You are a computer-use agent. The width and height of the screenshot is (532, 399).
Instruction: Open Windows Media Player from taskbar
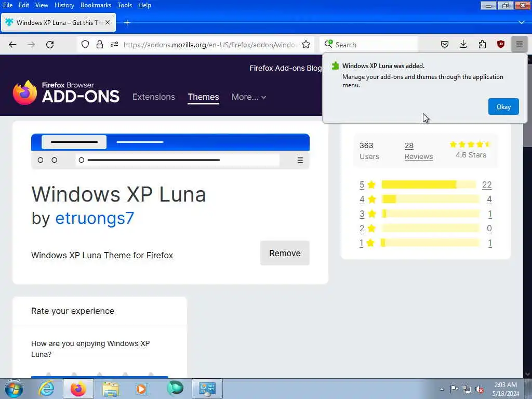click(x=142, y=389)
